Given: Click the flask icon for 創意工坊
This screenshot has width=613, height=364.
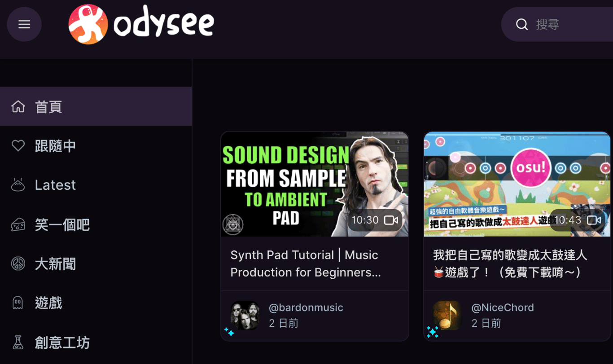Looking at the screenshot, I should point(18,342).
